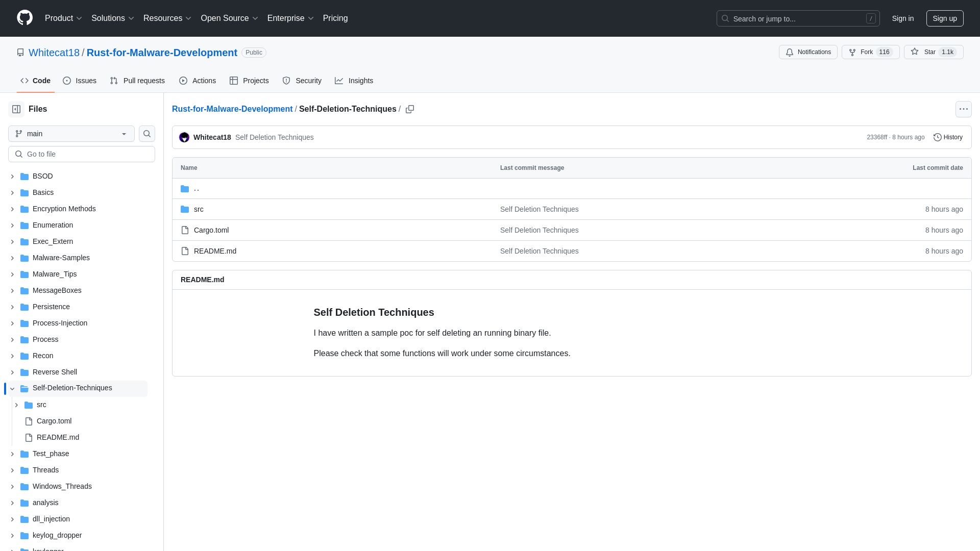Image resolution: width=980 pixels, height=551 pixels.
Task: Expand the Threads folder chevron
Action: point(12,470)
